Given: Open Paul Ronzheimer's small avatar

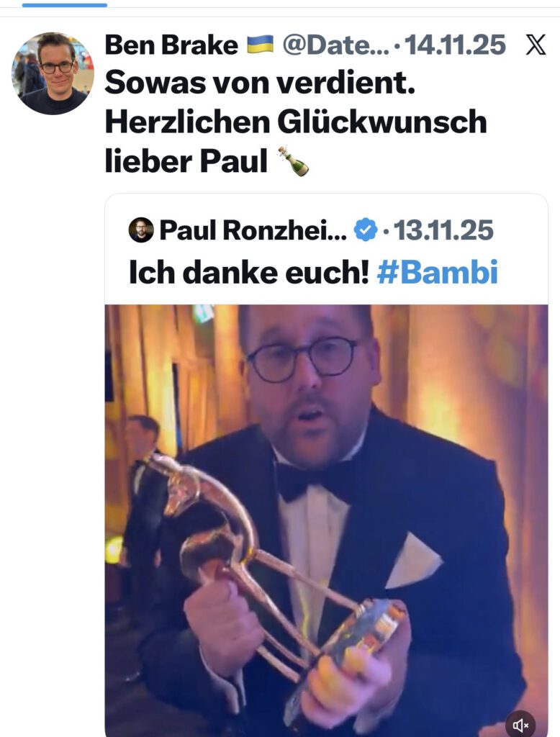Looking at the screenshot, I should (x=141, y=230).
